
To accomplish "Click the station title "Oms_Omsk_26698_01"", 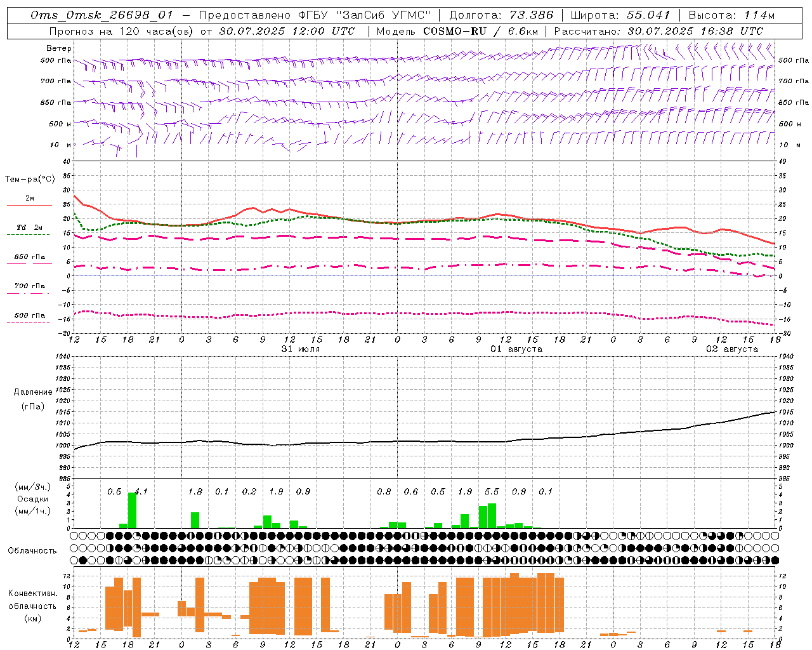I will (102, 15).
